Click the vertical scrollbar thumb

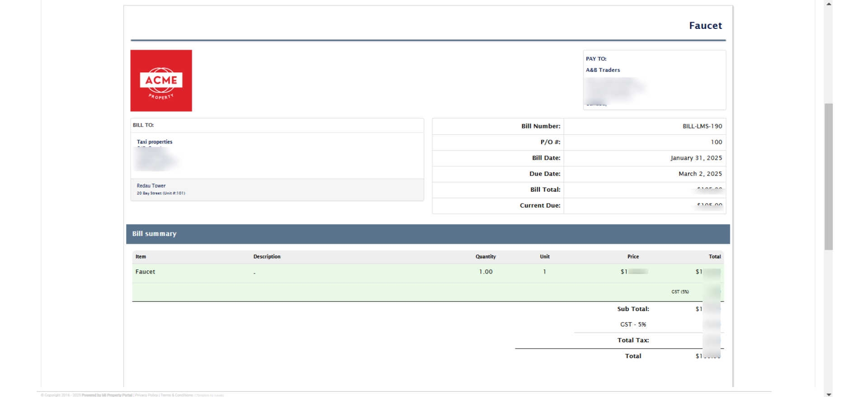pyautogui.click(x=828, y=176)
